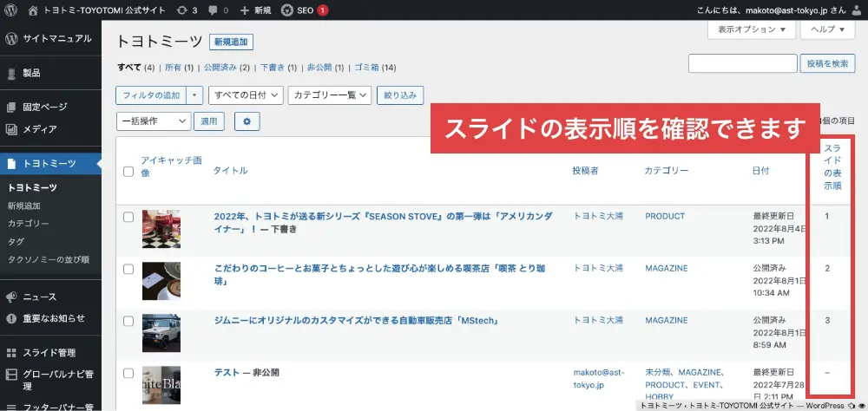Click the home icon beside the site name
Viewport: 868px width, 411px height.
[x=33, y=10]
